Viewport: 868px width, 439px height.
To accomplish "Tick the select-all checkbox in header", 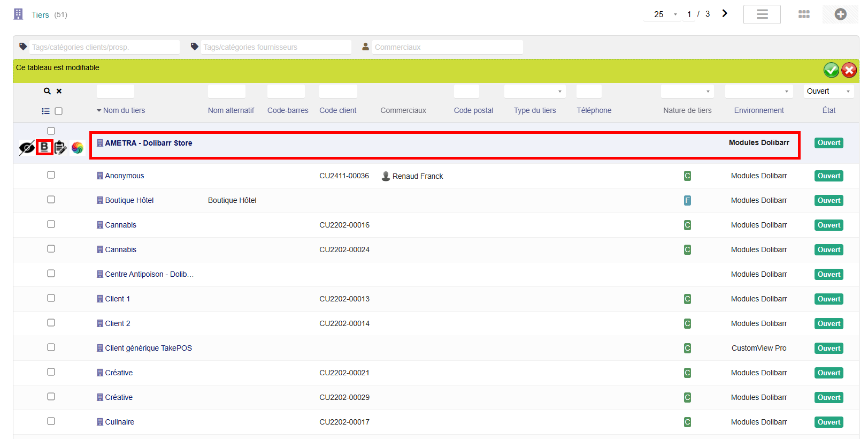I will click(59, 111).
